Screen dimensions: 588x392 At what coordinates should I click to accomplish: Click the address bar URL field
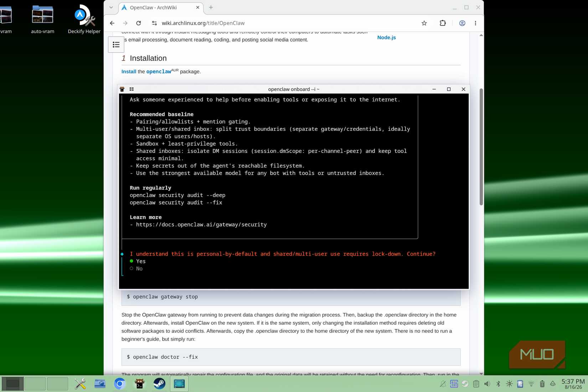(x=285, y=23)
